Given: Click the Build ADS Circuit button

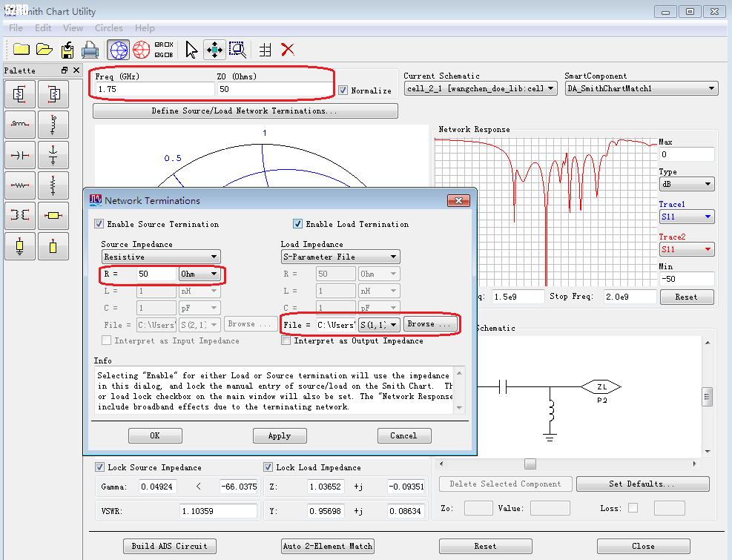Looking at the screenshot, I should click(x=169, y=546).
